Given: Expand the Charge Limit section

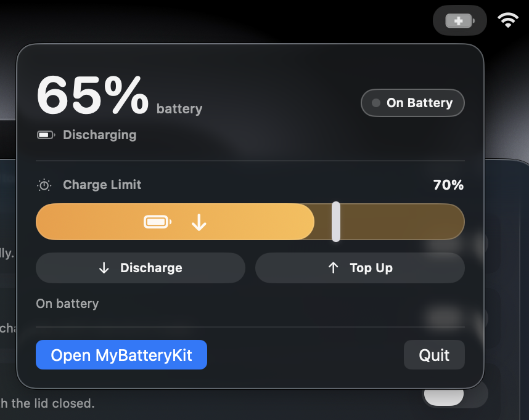Looking at the screenshot, I should coord(102,184).
